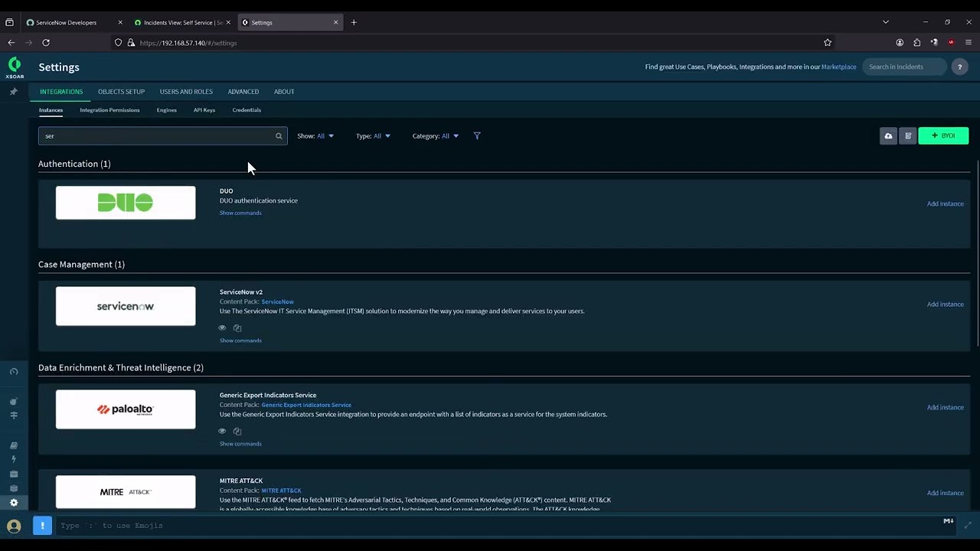Expand Show commands under DUO

[240, 213]
